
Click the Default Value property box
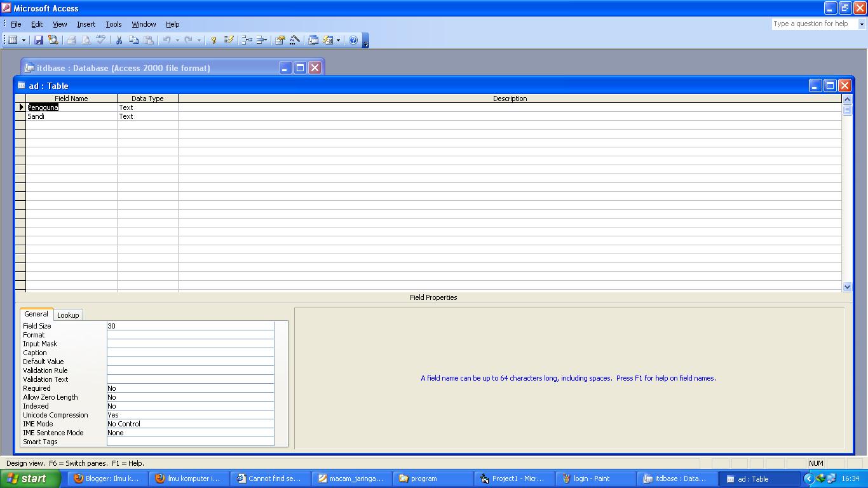point(191,362)
